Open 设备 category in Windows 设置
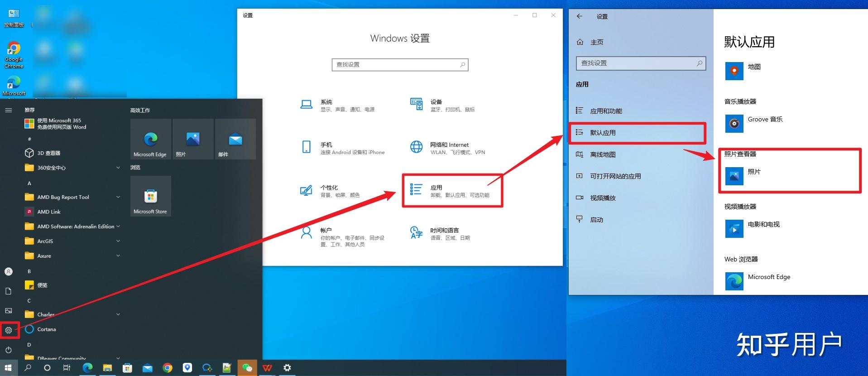 (x=443, y=105)
